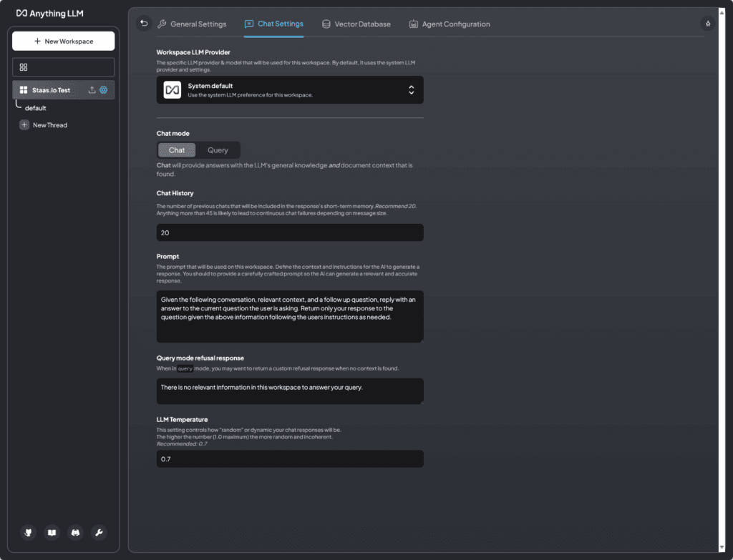The image size is (733, 560).
Task: Select the Chat Settings tab
Action: click(274, 24)
